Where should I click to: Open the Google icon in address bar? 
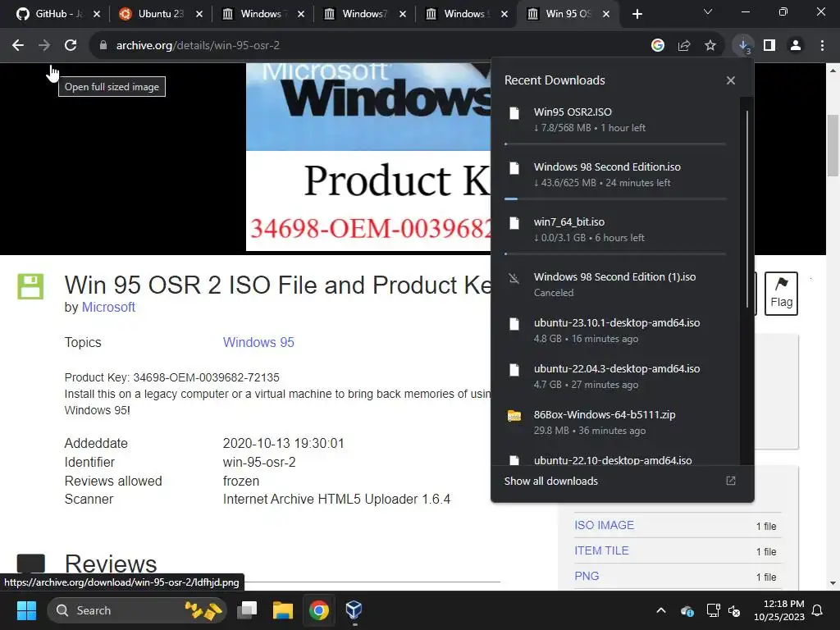coord(658,46)
